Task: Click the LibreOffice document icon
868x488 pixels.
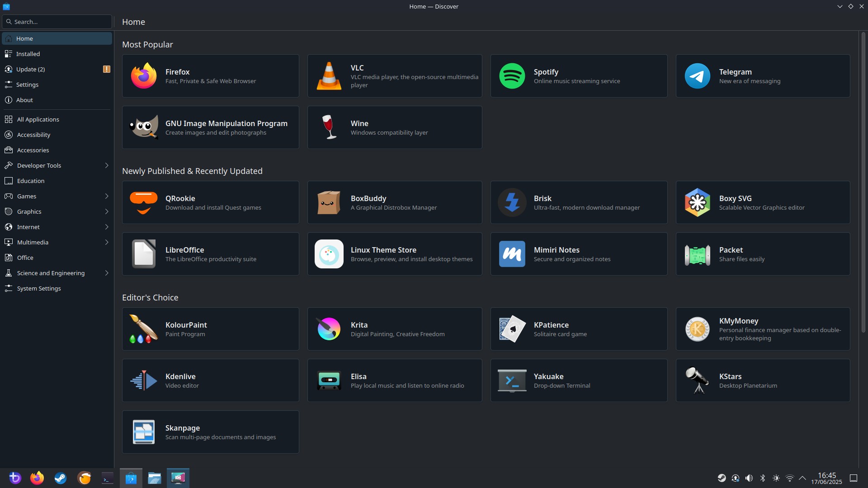Action: point(144,254)
